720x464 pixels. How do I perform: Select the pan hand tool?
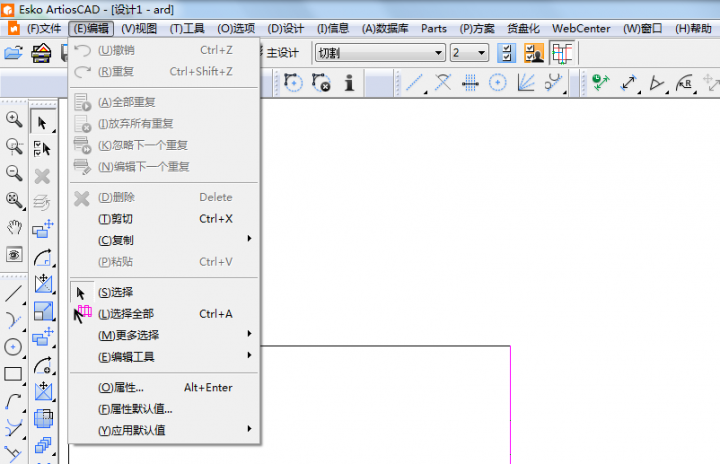pyautogui.click(x=14, y=228)
